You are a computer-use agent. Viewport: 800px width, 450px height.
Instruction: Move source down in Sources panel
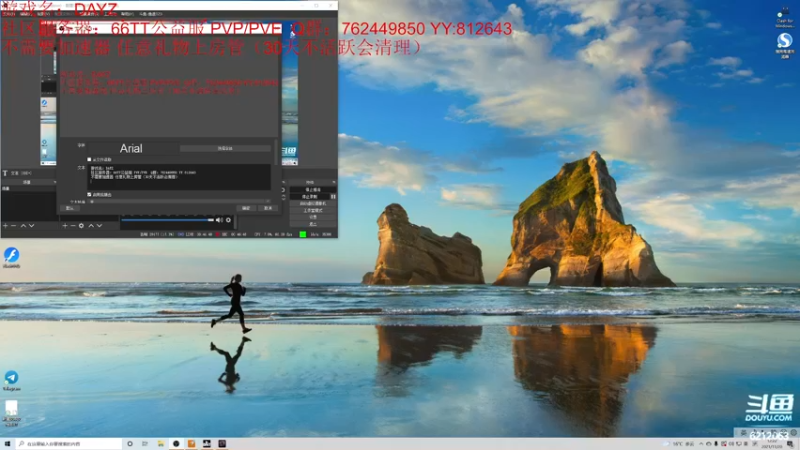[x=99, y=226]
